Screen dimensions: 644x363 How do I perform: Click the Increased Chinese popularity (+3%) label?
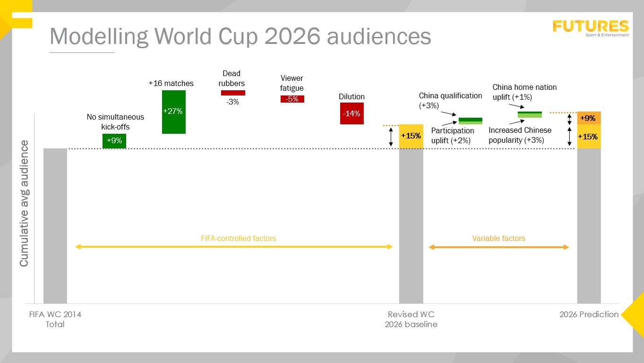pyautogui.click(x=520, y=135)
